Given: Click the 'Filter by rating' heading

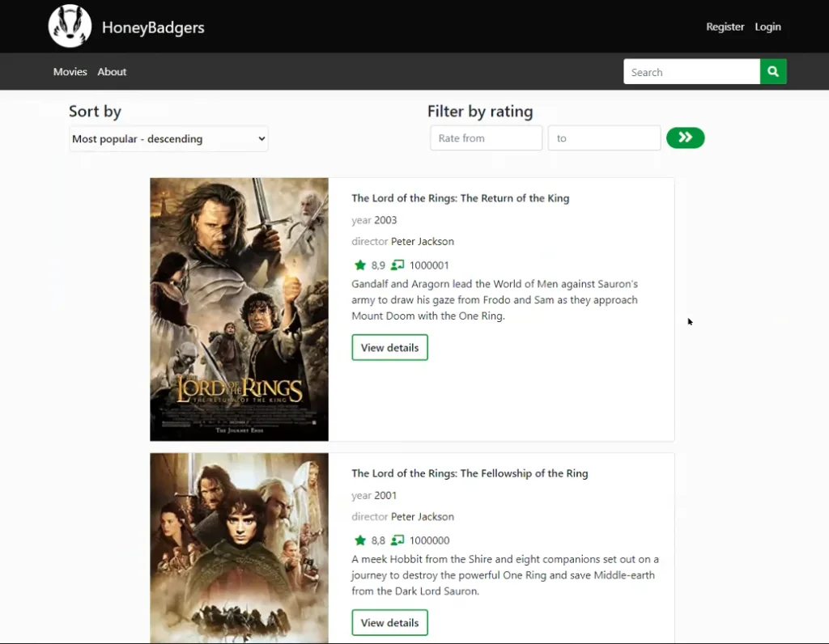Looking at the screenshot, I should [480, 112].
